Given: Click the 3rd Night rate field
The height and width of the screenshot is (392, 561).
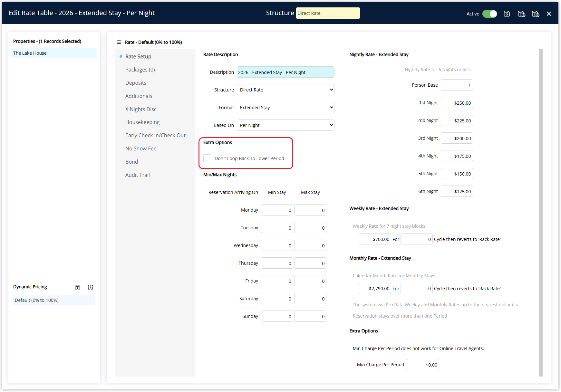Looking at the screenshot, I should point(457,138).
